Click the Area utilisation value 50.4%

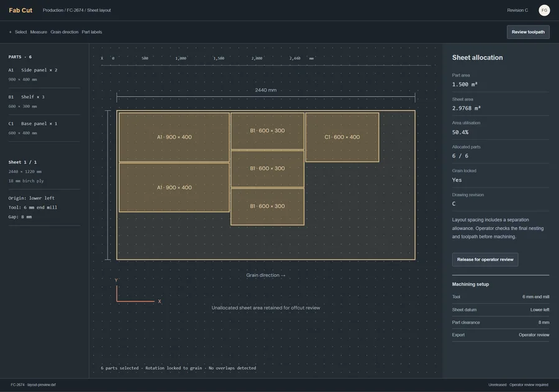(x=460, y=132)
